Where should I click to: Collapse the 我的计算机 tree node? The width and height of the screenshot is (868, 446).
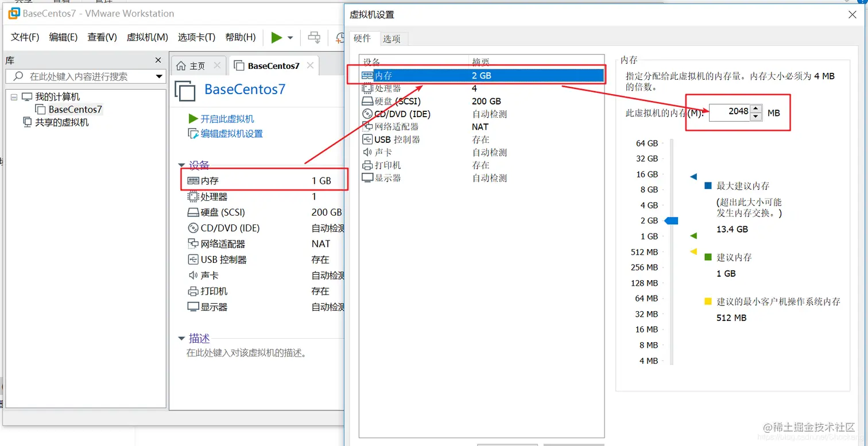click(x=14, y=97)
